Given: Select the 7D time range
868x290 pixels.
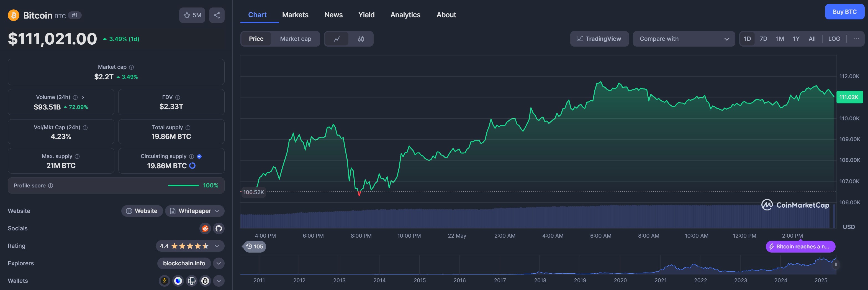Looking at the screenshot, I should point(763,39).
